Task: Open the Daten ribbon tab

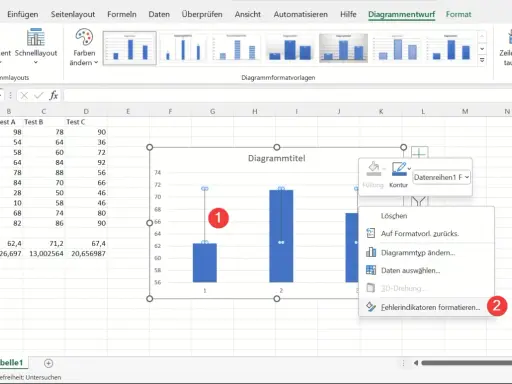Action: pyautogui.click(x=159, y=14)
